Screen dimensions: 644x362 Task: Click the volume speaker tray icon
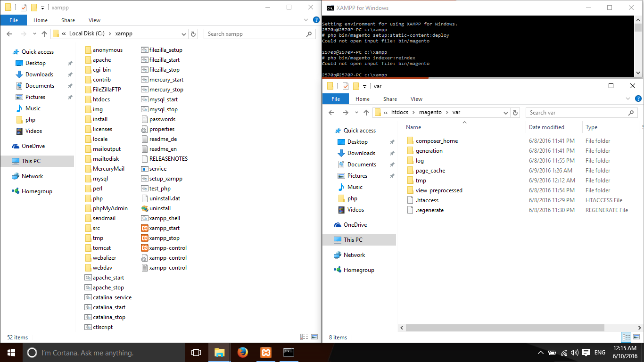coord(574,353)
